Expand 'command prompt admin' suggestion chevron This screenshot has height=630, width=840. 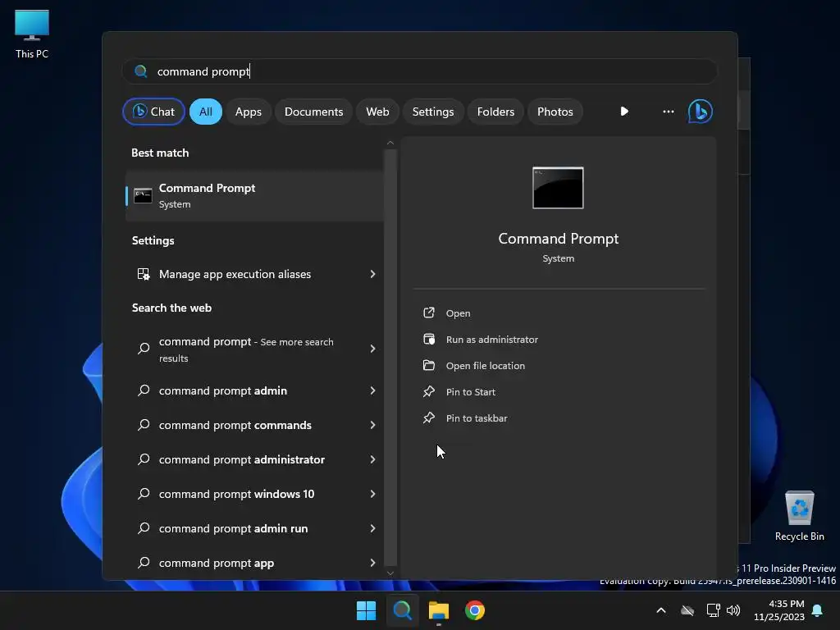(x=372, y=390)
